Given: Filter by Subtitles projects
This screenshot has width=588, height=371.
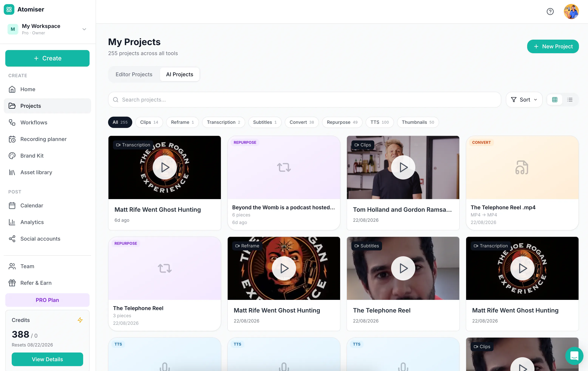Looking at the screenshot, I should pos(265,122).
